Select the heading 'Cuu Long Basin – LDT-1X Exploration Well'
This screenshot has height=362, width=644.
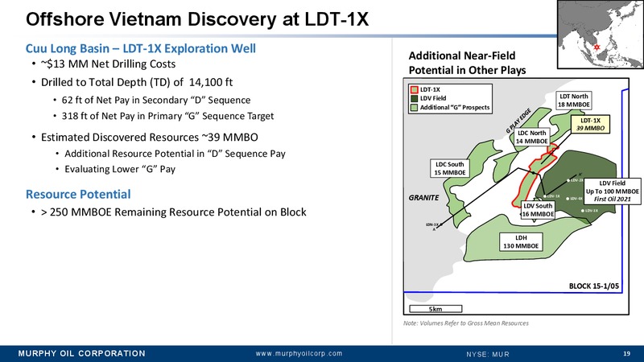coord(140,48)
